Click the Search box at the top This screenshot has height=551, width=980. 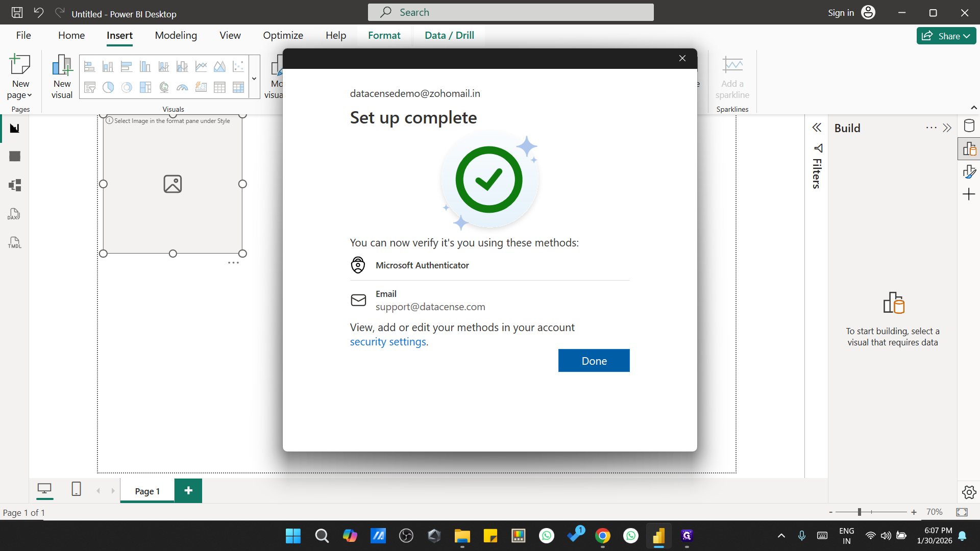[510, 12]
